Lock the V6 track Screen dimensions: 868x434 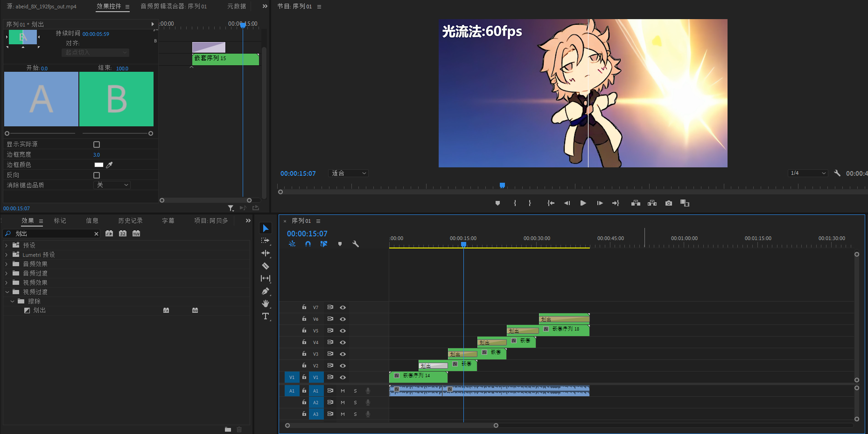tap(304, 319)
